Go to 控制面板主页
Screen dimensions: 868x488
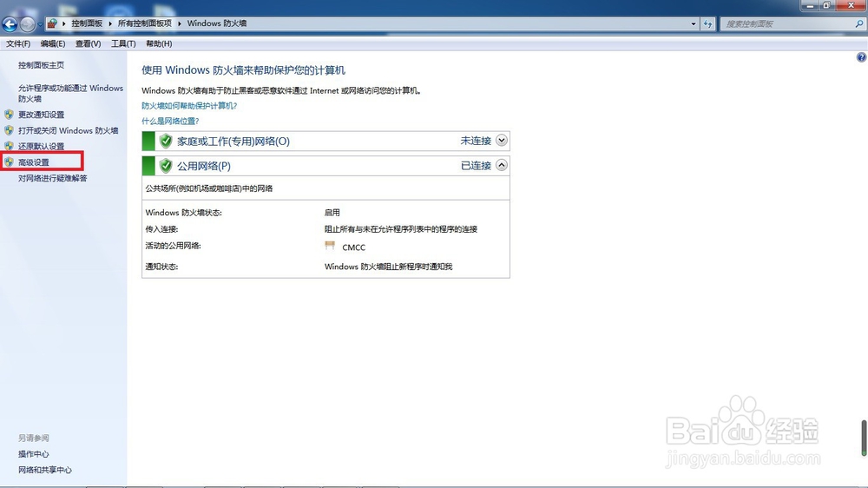pyautogui.click(x=41, y=65)
